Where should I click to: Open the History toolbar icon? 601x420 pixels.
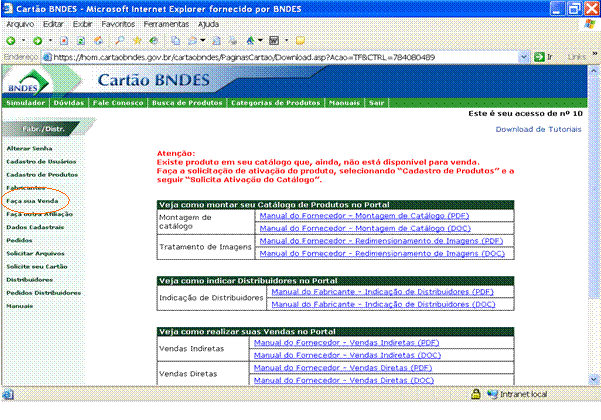[x=154, y=40]
